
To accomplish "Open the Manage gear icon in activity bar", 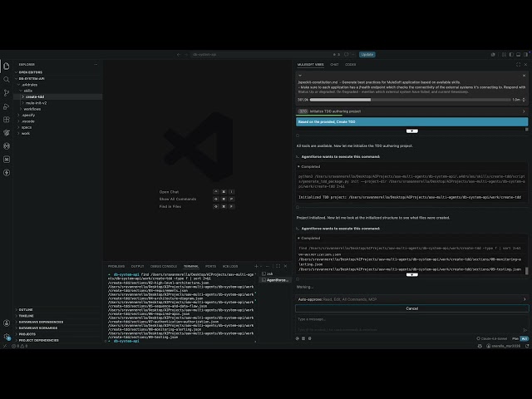I will pos(7,336).
